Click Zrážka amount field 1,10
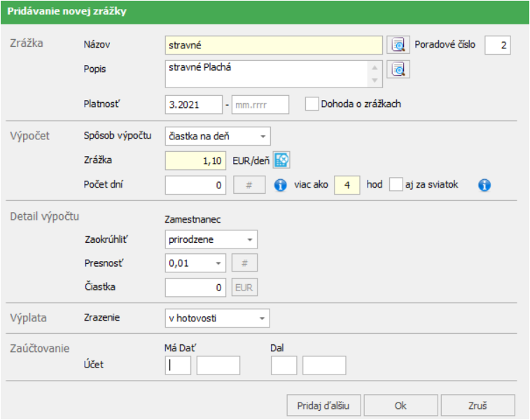 pos(195,160)
